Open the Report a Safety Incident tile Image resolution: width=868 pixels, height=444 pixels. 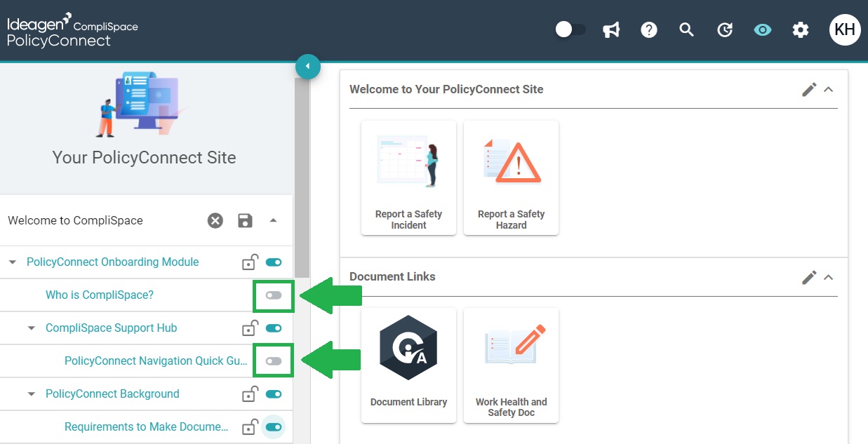pyautogui.click(x=408, y=177)
